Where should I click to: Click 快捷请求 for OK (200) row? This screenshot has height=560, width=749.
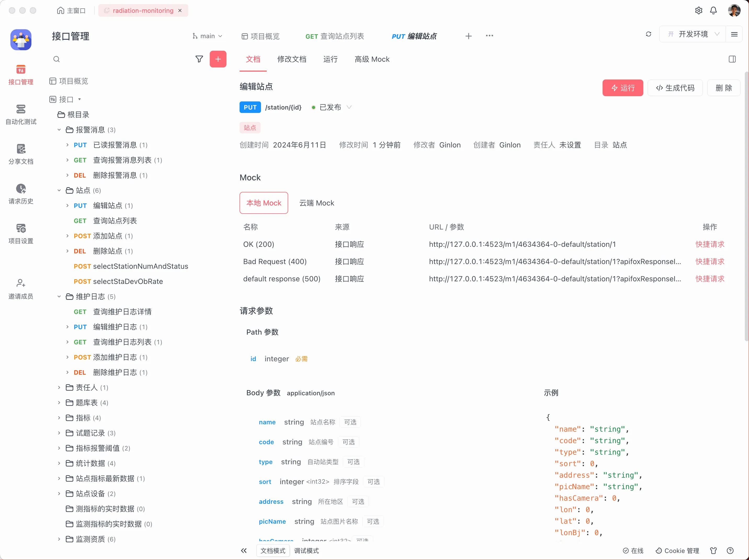coord(710,244)
